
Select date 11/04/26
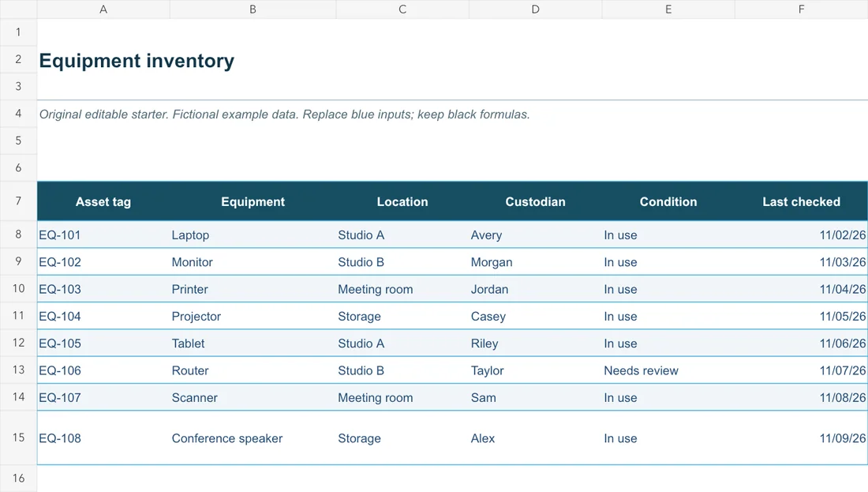pos(801,289)
